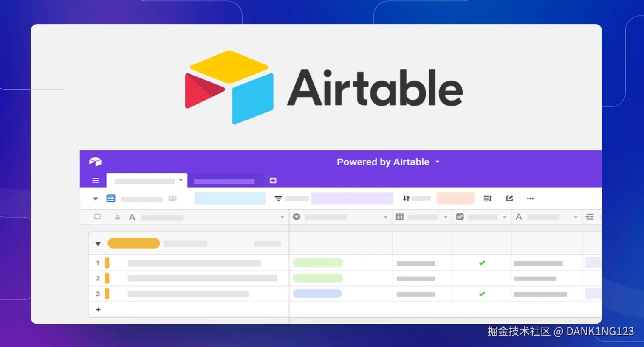Collapse the orange record group triangle
The height and width of the screenshot is (347, 644).
pyautogui.click(x=98, y=243)
